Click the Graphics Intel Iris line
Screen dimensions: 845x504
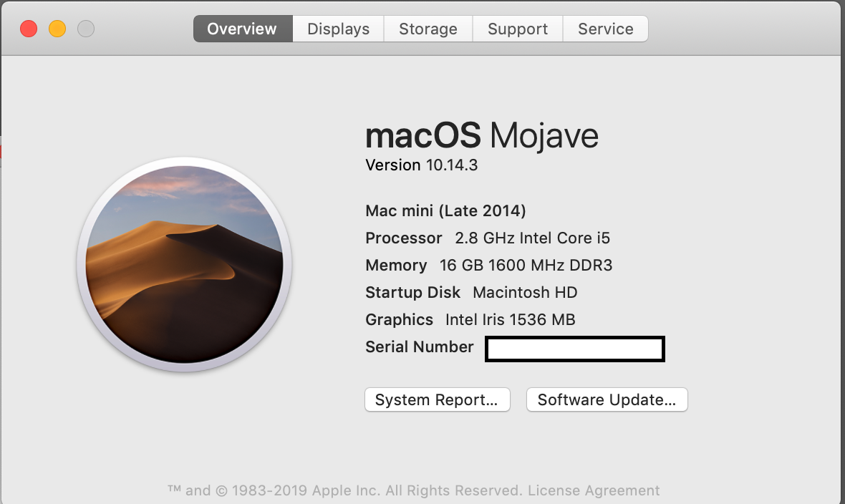(470, 319)
